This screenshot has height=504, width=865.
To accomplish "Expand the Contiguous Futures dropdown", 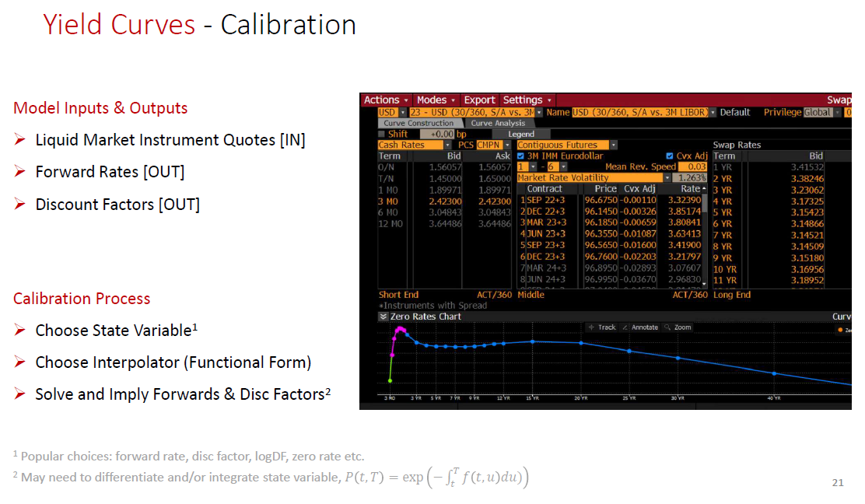I will pos(614,145).
